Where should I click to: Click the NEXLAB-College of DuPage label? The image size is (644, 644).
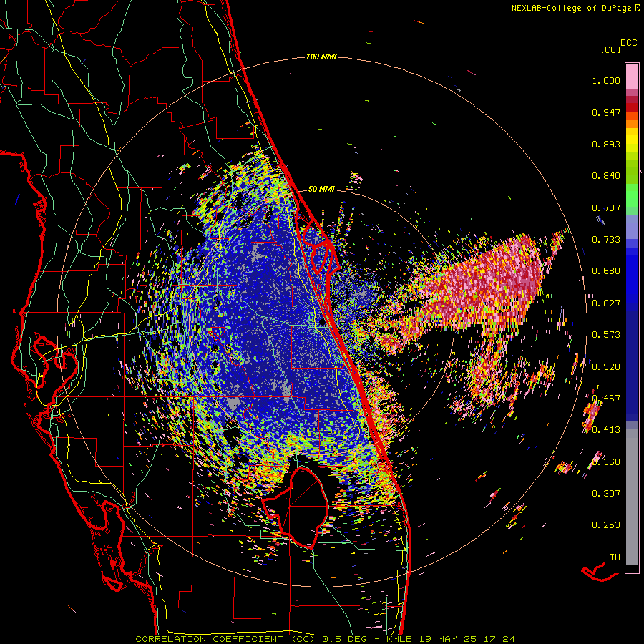point(571,8)
